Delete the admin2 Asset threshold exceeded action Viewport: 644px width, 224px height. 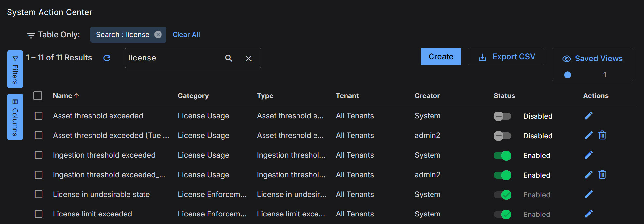click(x=602, y=135)
